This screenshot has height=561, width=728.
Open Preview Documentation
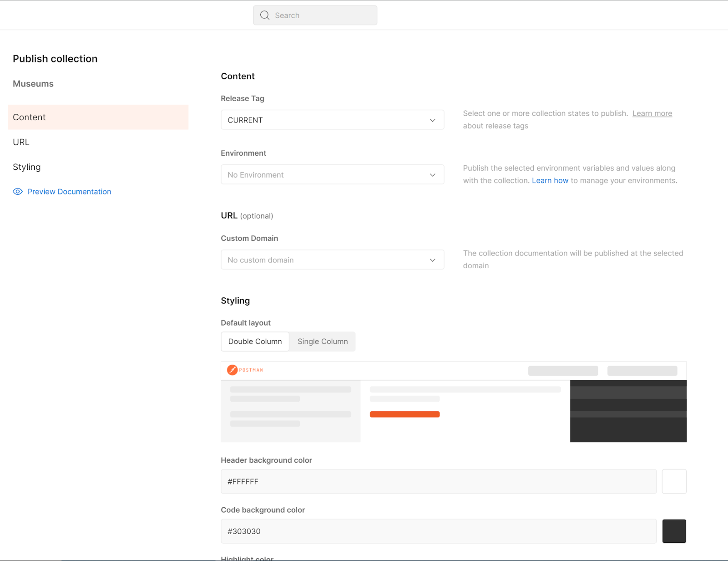pyautogui.click(x=69, y=191)
